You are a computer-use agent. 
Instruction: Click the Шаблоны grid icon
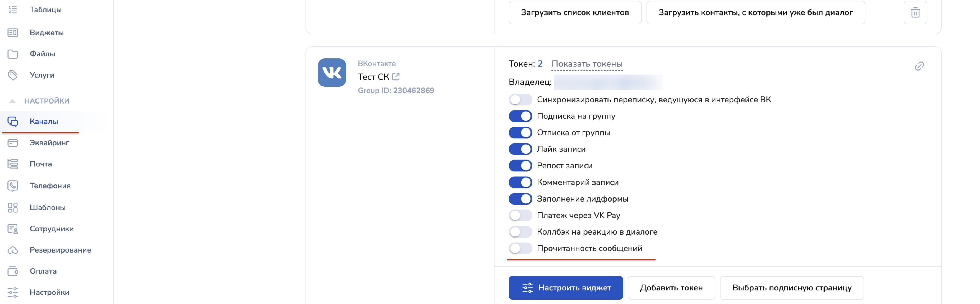[12, 207]
